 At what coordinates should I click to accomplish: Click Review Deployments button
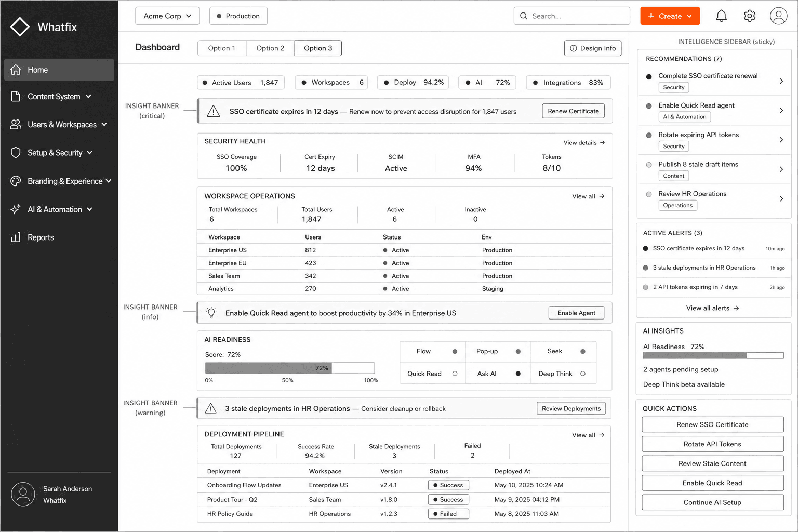[x=571, y=408]
